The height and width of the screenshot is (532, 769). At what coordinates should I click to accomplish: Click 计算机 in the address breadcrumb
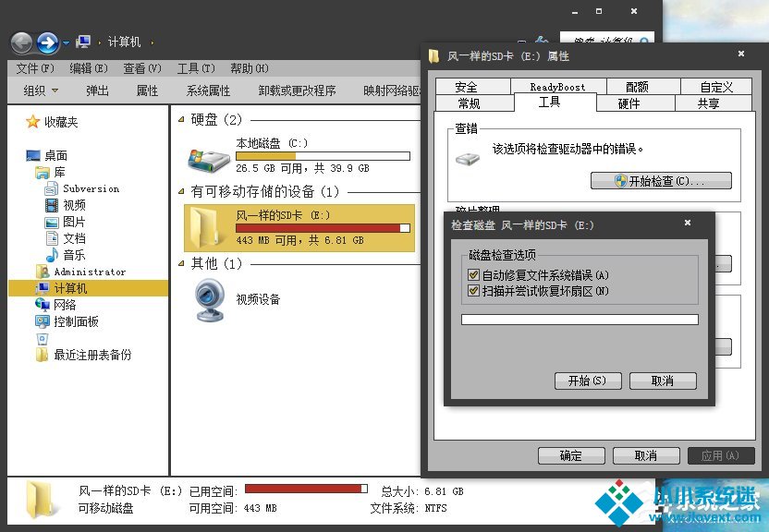click(124, 42)
